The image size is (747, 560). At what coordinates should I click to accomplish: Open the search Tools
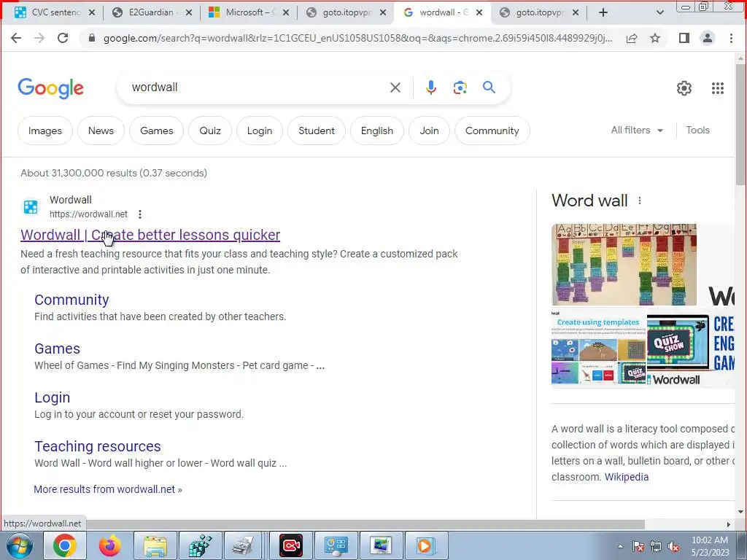697,130
